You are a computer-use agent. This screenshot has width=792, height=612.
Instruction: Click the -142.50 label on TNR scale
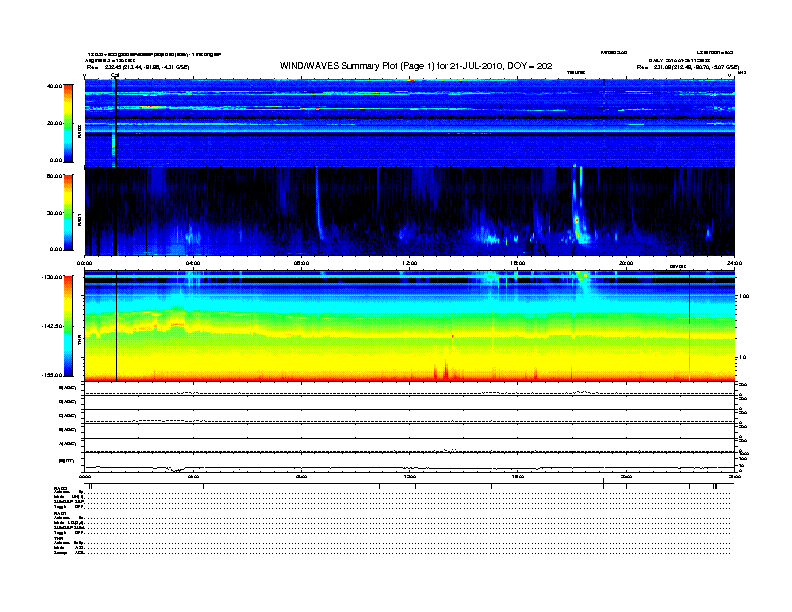(52, 326)
